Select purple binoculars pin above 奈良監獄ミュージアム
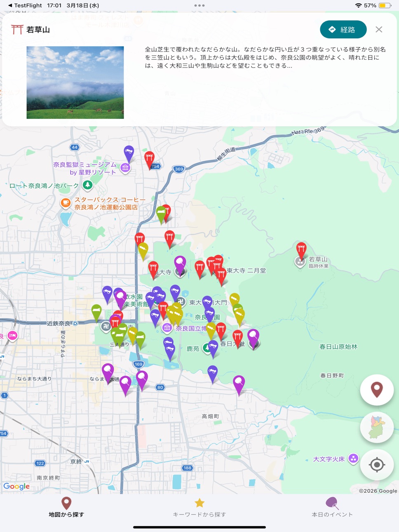Image resolution: width=399 pixels, height=532 pixels. point(129,154)
